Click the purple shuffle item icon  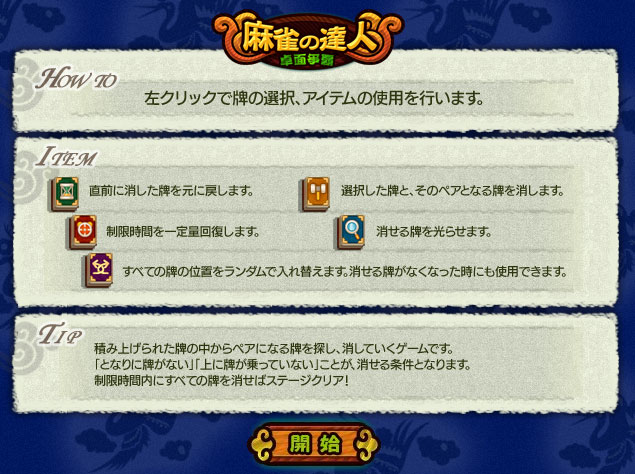pyautogui.click(x=99, y=270)
